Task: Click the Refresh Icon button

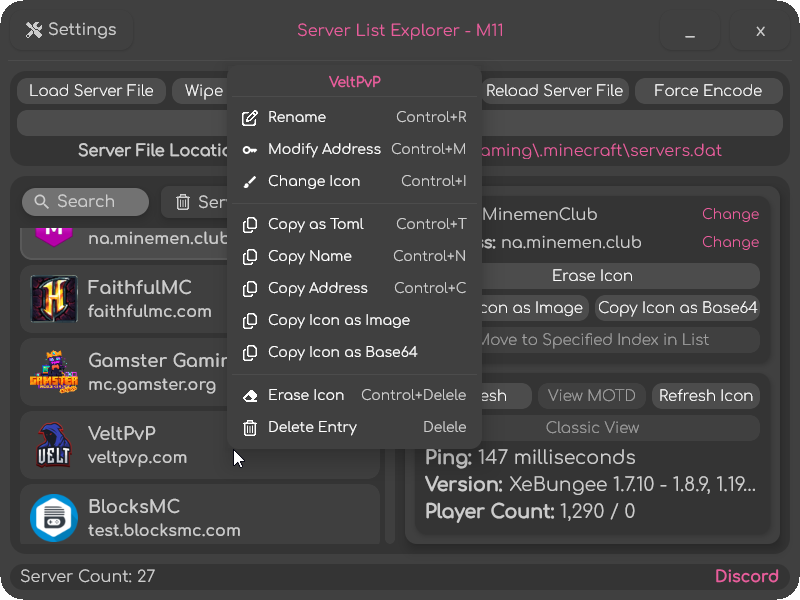Action: [706, 396]
